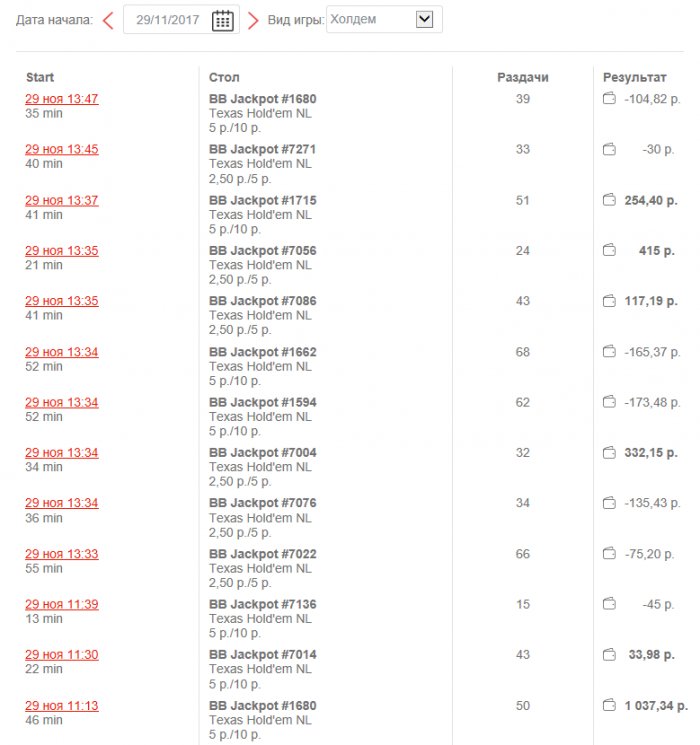Image resolution: width=700 pixels, height=745 pixels.
Task: Go to previous date with left arrow
Action: [x=108, y=20]
